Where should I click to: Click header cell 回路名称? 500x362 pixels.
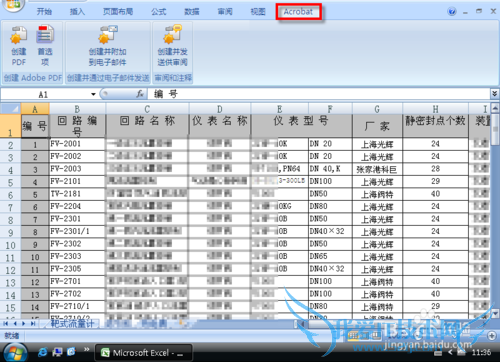pyautogui.click(x=147, y=126)
